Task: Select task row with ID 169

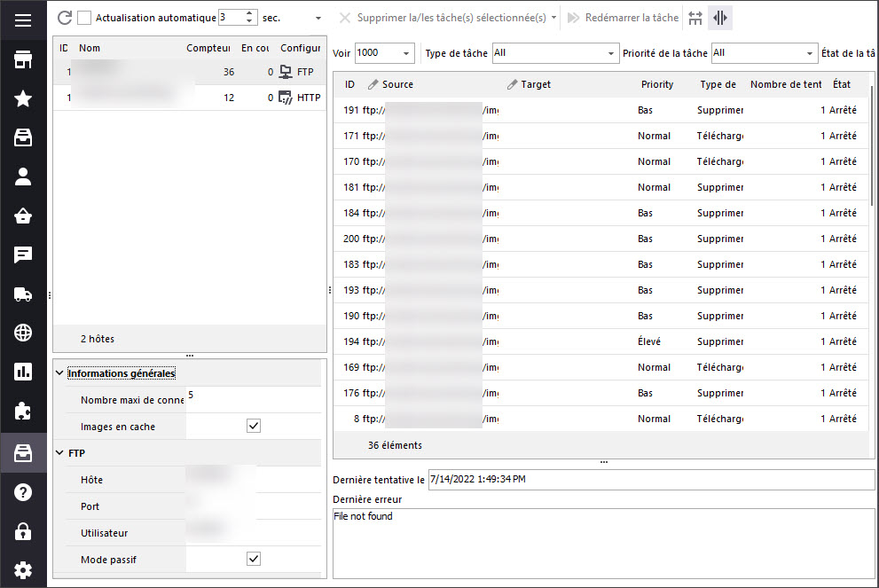Action: (601, 368)
